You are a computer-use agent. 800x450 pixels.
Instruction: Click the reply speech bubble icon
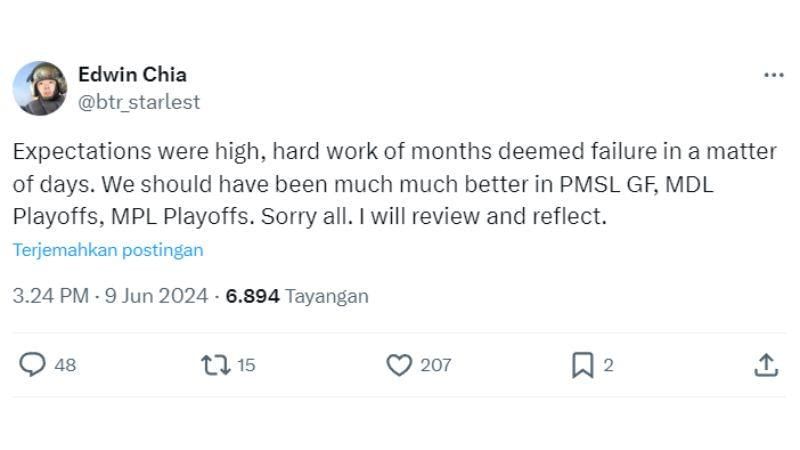pyautogui.click(x=33, y=365)
